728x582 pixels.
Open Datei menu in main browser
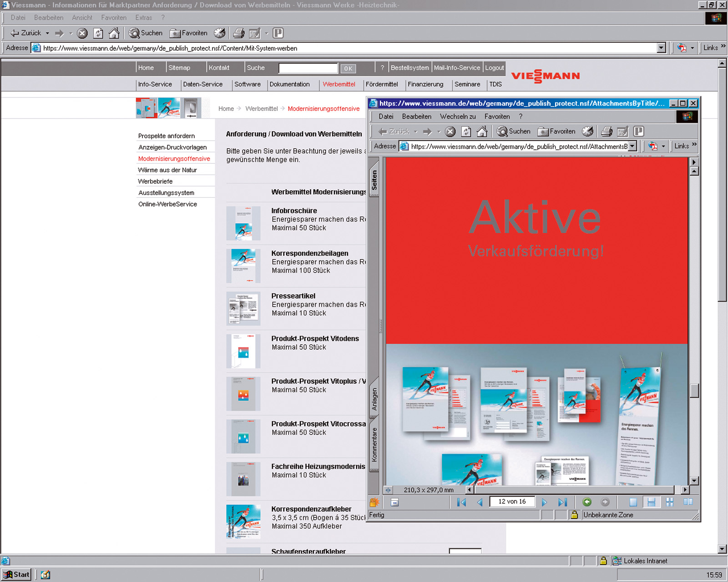point(18,18)
